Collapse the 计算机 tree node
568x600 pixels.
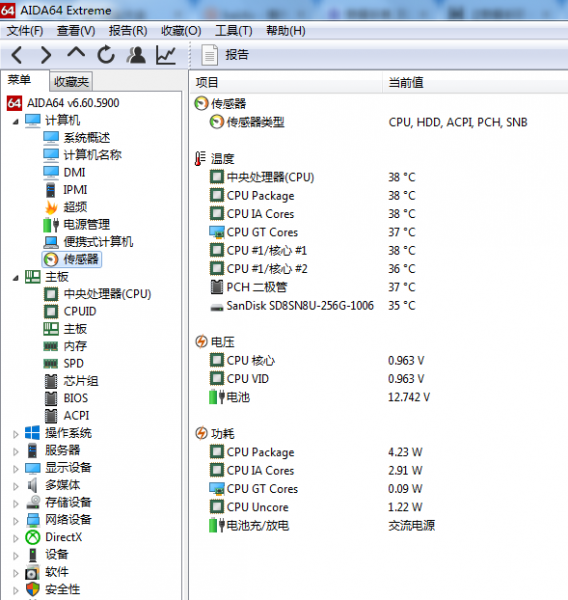click(16, 122)
